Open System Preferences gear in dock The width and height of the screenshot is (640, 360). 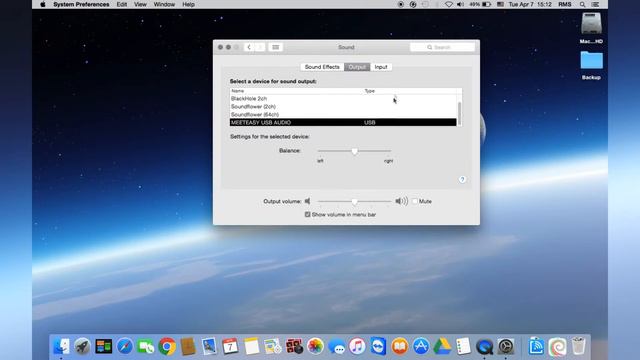click(x=506, y=346)
